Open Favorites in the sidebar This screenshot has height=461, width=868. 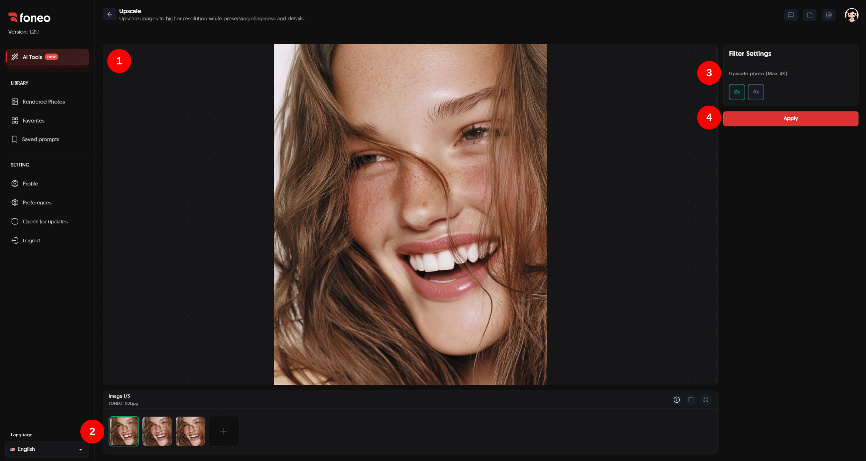tap(47, 121)
